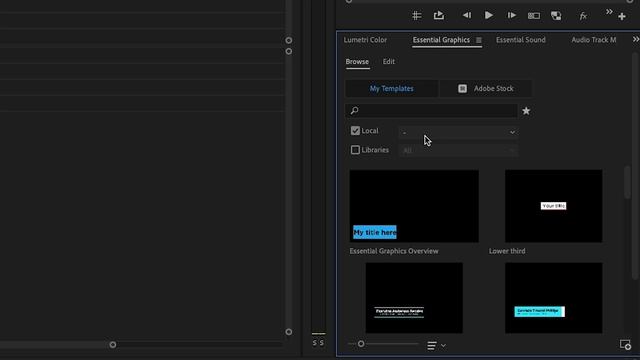
Task: Click the Lower third label
Action: (507, 251)
